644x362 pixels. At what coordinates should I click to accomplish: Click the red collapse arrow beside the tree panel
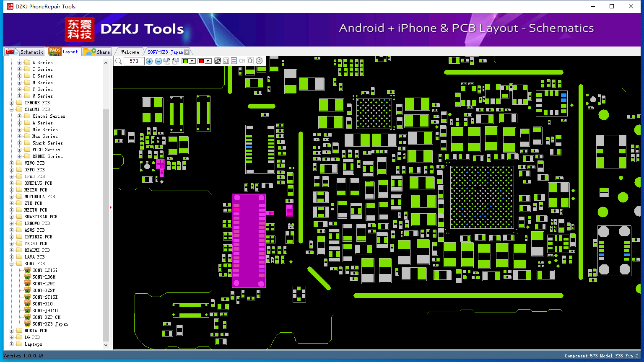click(x=111, y=207)
